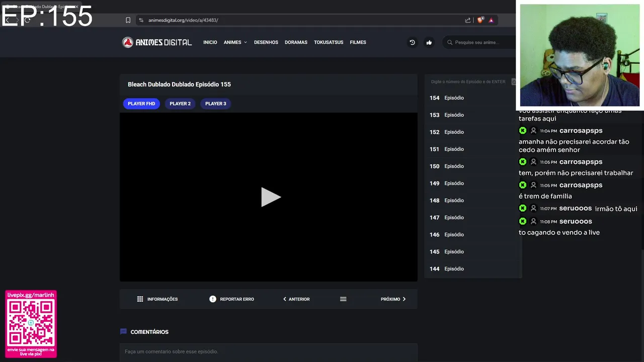Click the webcam video overlay
The image size is (644, 362).
(x=580, y=55)
